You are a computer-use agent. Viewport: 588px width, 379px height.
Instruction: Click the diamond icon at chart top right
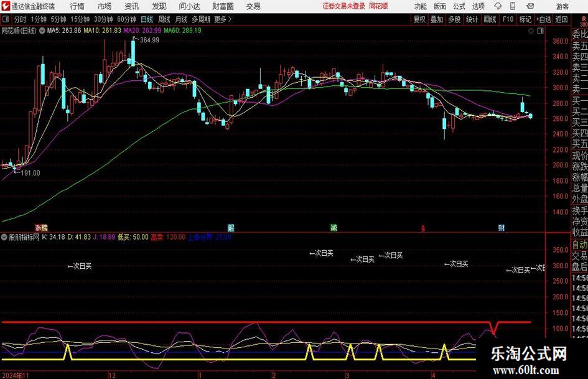(x=531, y=30)
